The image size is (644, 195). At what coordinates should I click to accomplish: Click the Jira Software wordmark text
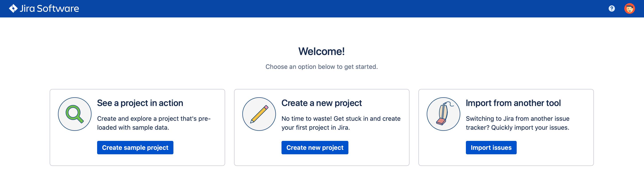click(49, 8)
